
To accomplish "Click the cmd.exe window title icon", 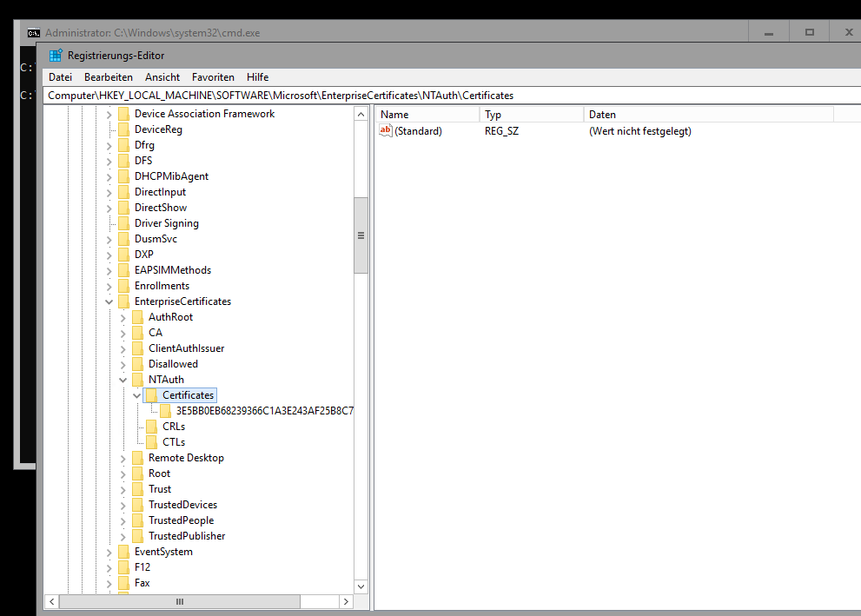I will 34,33.
